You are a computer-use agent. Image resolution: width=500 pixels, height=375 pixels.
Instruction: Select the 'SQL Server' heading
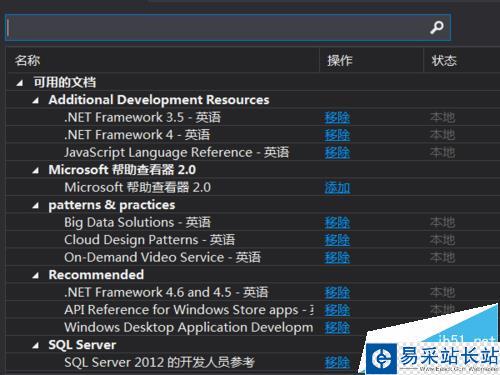tap(82, 345)
